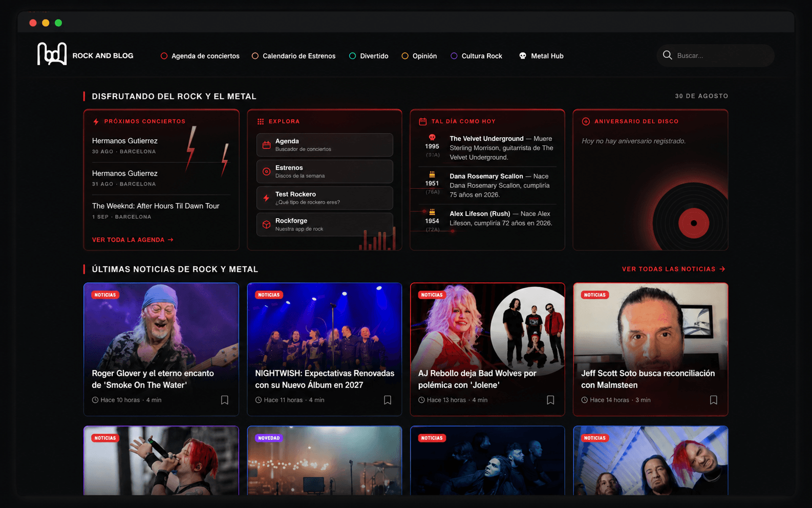Click the birthday cake icon above 1954
The image size is (812, 508).
432,212
